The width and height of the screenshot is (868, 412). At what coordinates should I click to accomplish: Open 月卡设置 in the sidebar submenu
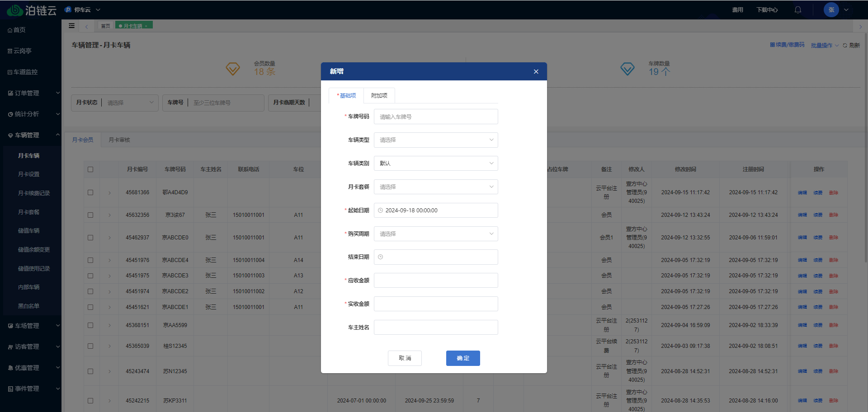pos(29,174)
